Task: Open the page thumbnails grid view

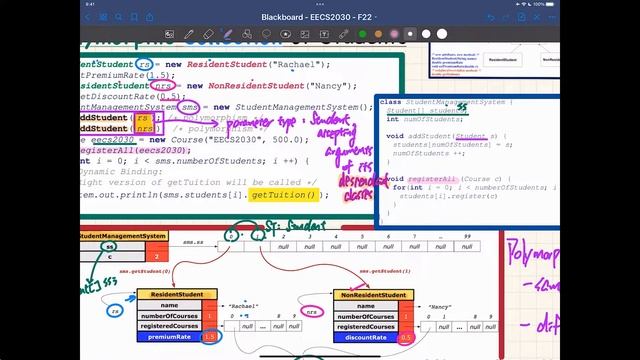Action: (x=103, y=17)
